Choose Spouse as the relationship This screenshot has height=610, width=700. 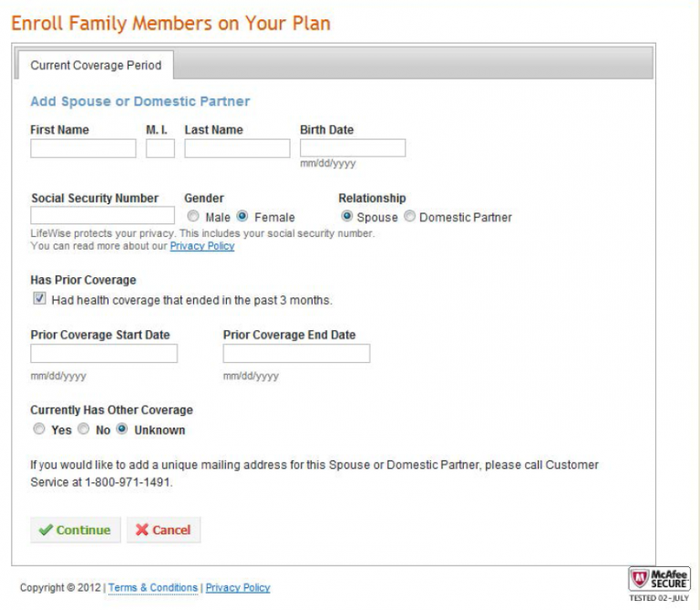coord(347,217)
